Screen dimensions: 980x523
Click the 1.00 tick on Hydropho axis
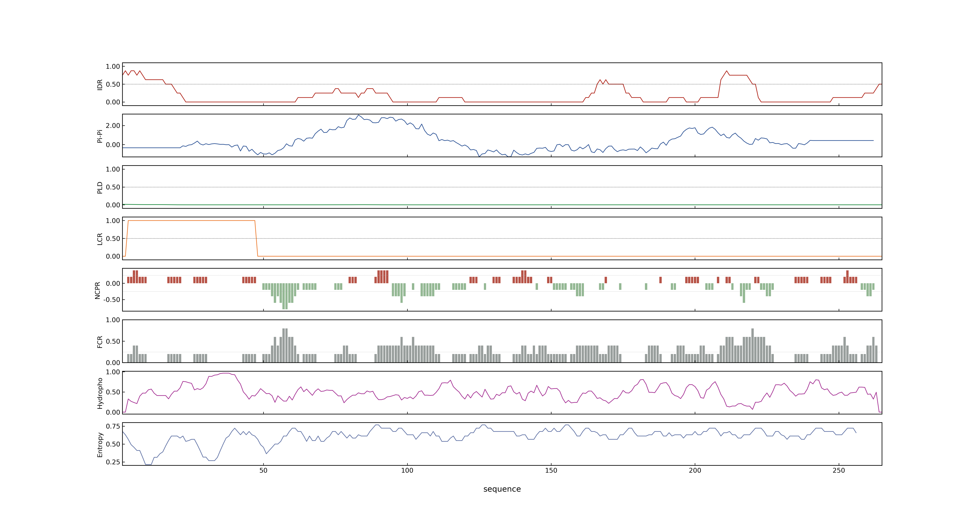click(x=113, y=372)
